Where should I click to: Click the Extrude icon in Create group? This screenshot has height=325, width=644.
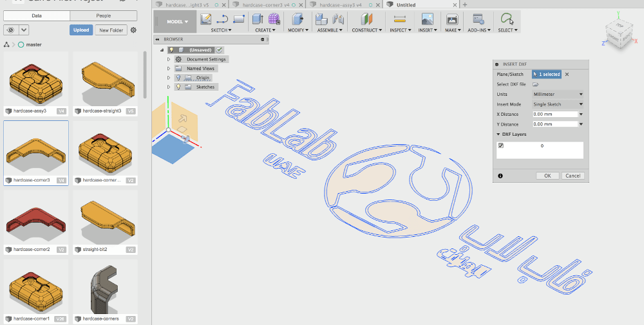click(258, 19)
